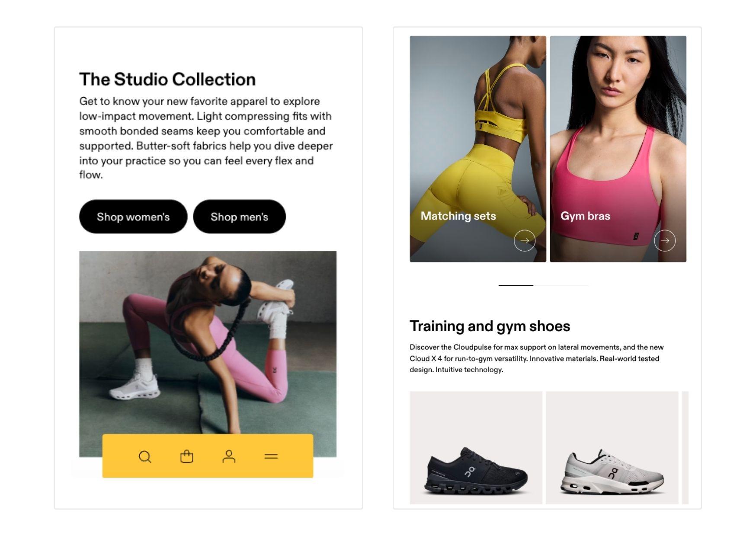This screenshot has width=756, height=536.
Task: Open search from the yellow bar
Action: [145, 457]
